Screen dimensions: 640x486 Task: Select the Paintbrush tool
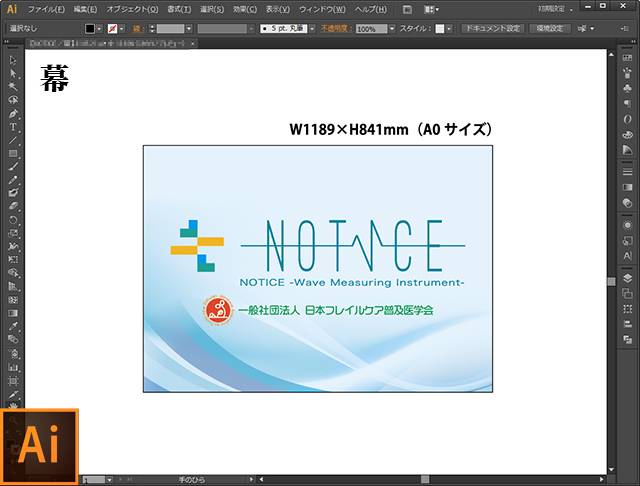(x=13, y=166)
